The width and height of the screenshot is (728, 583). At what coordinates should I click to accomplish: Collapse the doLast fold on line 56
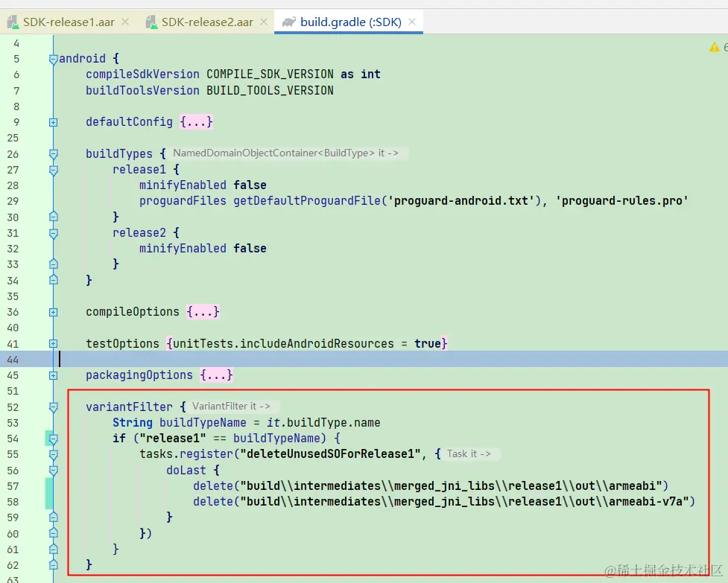point(54,471)
